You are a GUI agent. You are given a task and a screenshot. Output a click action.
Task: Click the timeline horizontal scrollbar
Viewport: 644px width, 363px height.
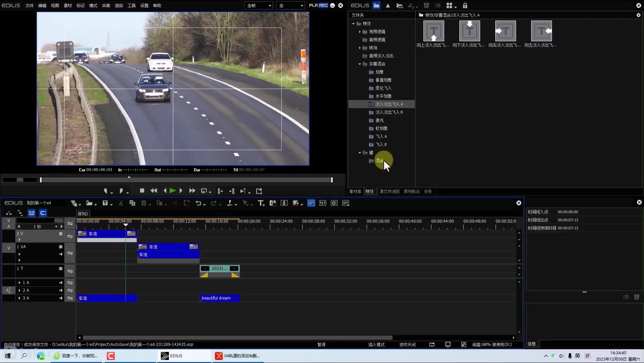point(238,337)
